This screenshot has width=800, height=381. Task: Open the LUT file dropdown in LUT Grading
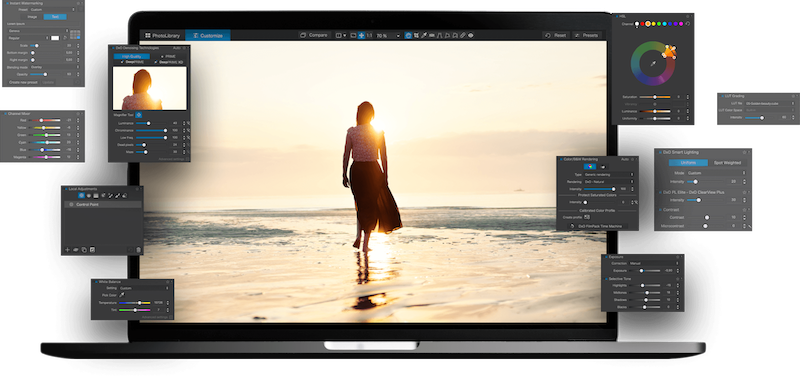pos(769,103)
